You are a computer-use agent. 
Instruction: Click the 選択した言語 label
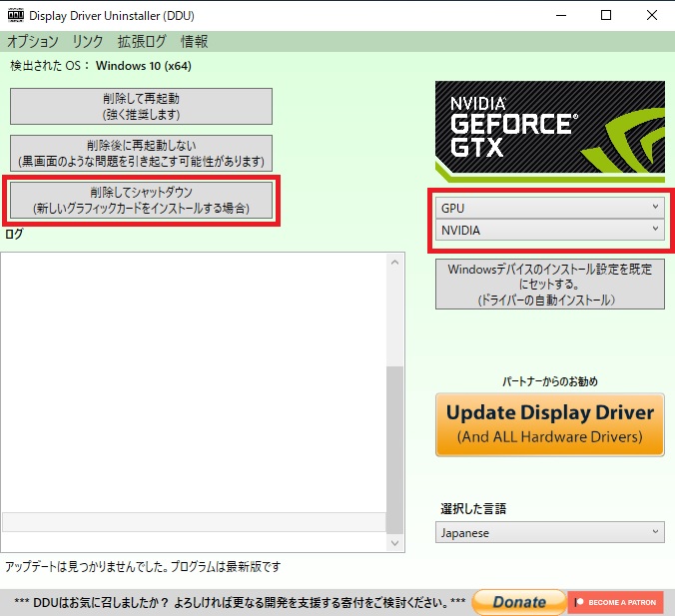coord(473,508)
